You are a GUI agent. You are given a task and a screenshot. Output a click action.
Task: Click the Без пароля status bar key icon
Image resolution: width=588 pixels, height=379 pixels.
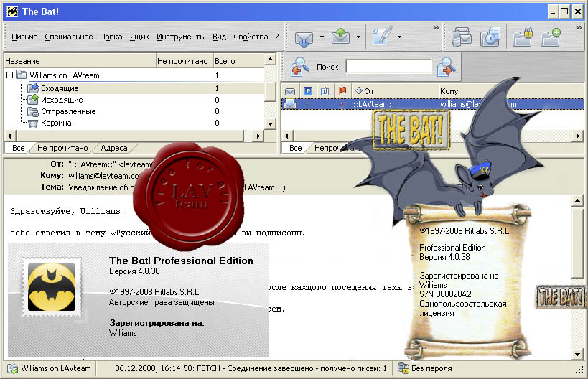[403, 368]
